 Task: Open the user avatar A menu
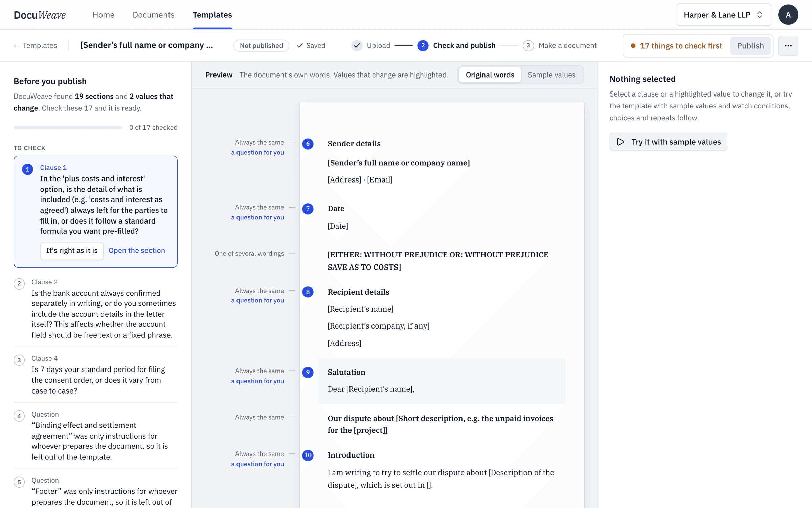788,15
